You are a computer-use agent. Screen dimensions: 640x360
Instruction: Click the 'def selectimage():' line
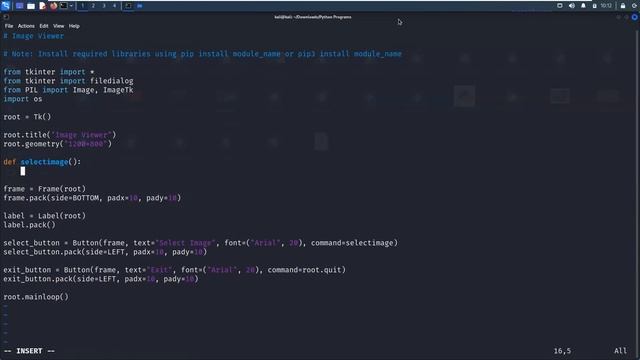(42, 162)
